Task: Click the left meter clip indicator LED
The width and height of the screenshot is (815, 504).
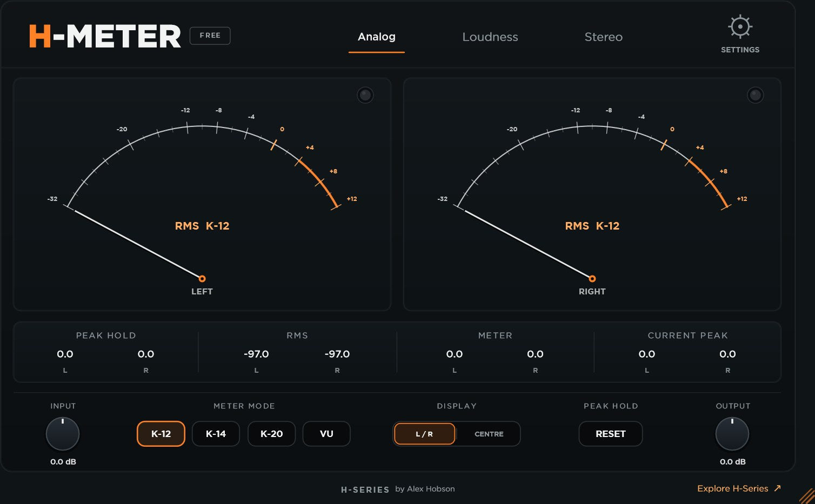Action: tap(365, 95)
